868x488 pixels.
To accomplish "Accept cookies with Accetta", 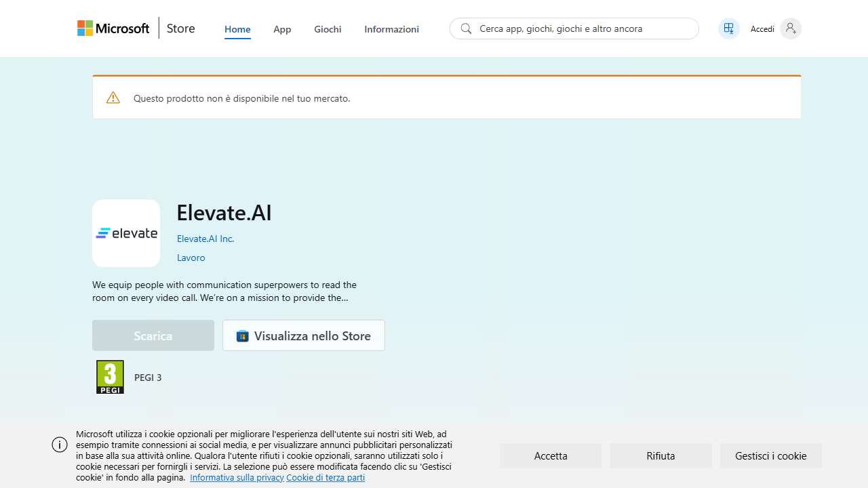I will [550, 455].
